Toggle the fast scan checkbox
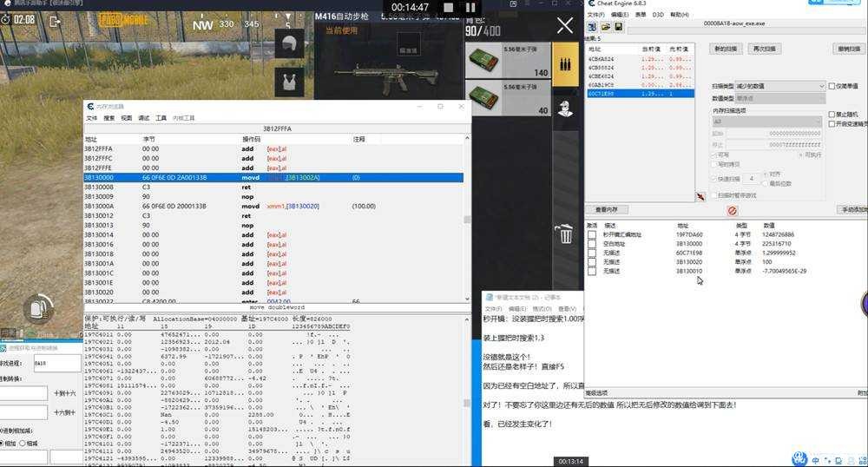The height and width of the screenshot is (467, 868). (x=715, y=179)
